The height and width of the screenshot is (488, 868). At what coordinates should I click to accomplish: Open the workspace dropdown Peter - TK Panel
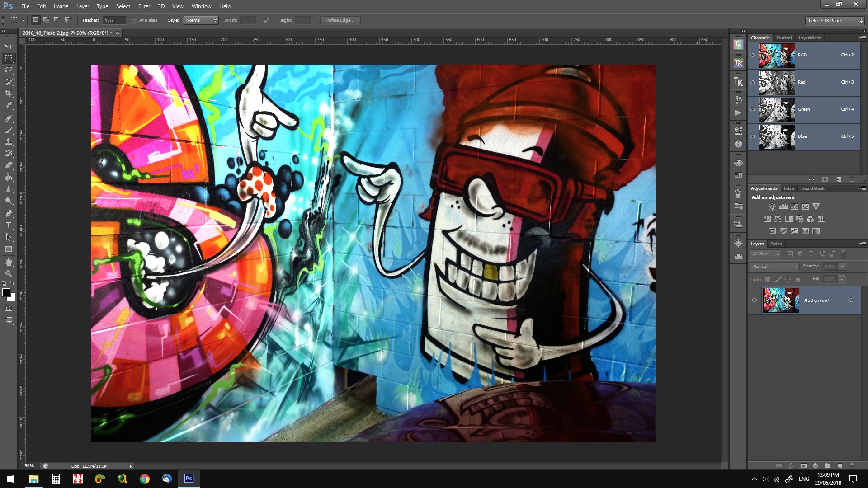click(x=835, y=21)
